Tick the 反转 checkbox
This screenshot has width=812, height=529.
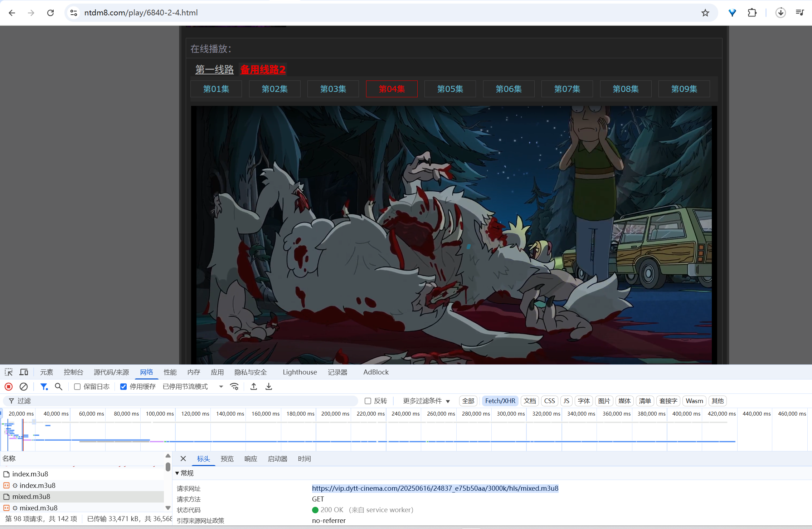(368, 401)
